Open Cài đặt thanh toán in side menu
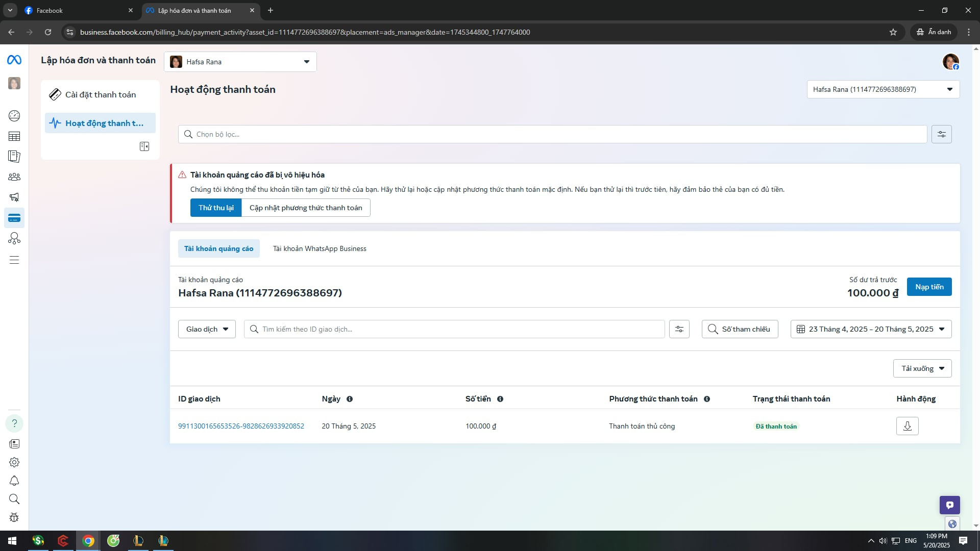Image resolution: width=980 pixels, height=551 pixels. click(x=100, y=94)
